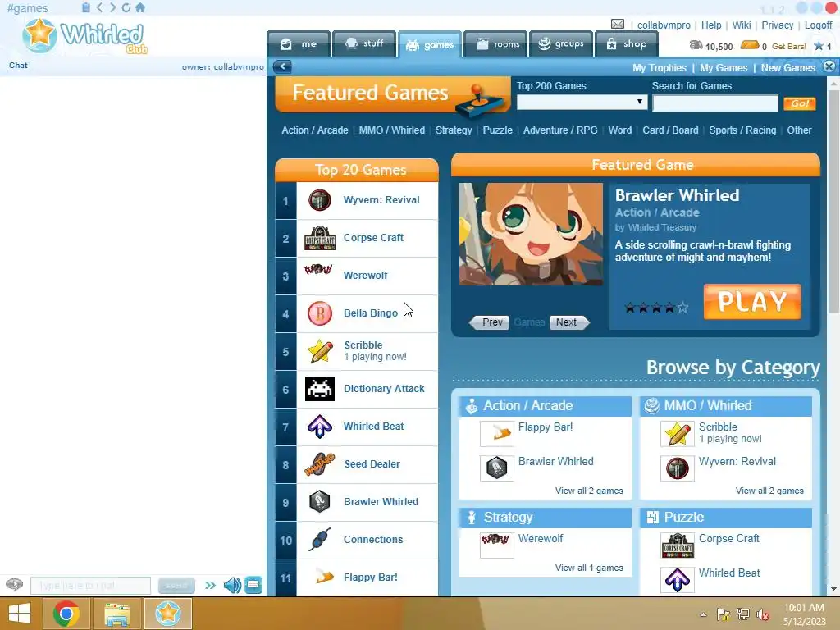This screenshot has width=840, height=630.
Task: Open My Trophies link
Action: [x=659, y=67]
